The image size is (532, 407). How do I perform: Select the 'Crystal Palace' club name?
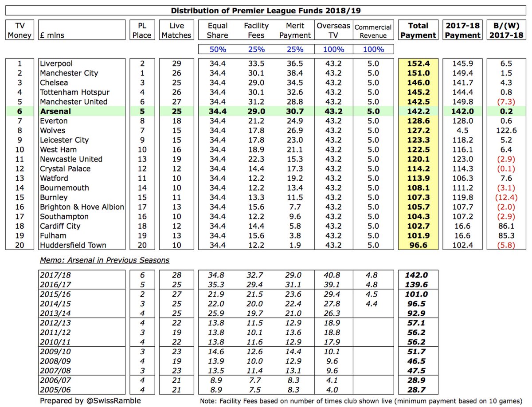(x=65, y=168)
